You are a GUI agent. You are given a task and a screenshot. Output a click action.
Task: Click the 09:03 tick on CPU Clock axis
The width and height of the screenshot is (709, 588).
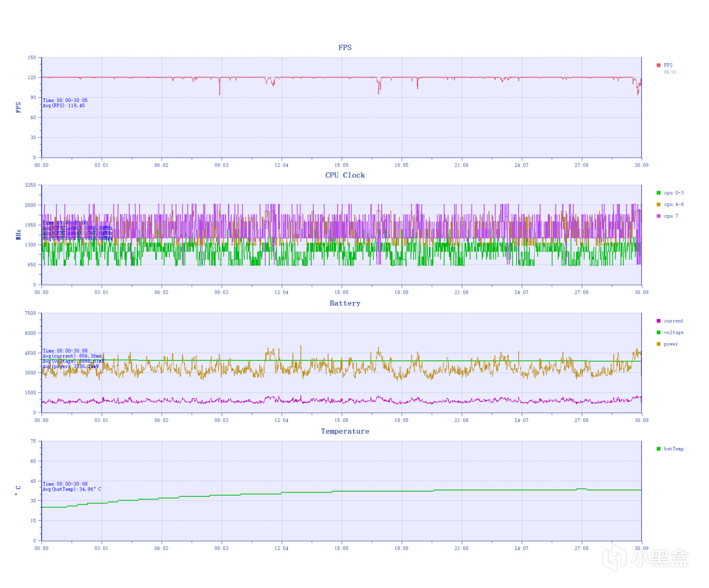pyautogui.click(x=221, y=292)
